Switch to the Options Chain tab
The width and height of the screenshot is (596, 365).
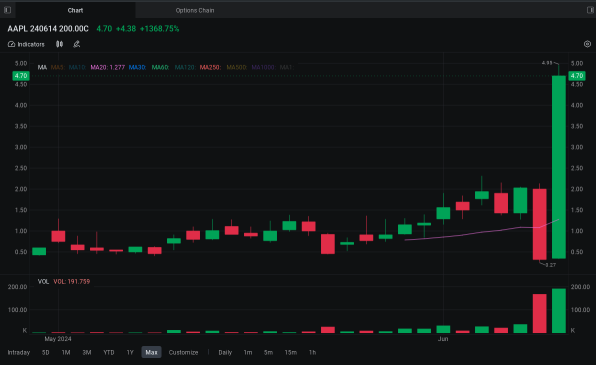195,10
